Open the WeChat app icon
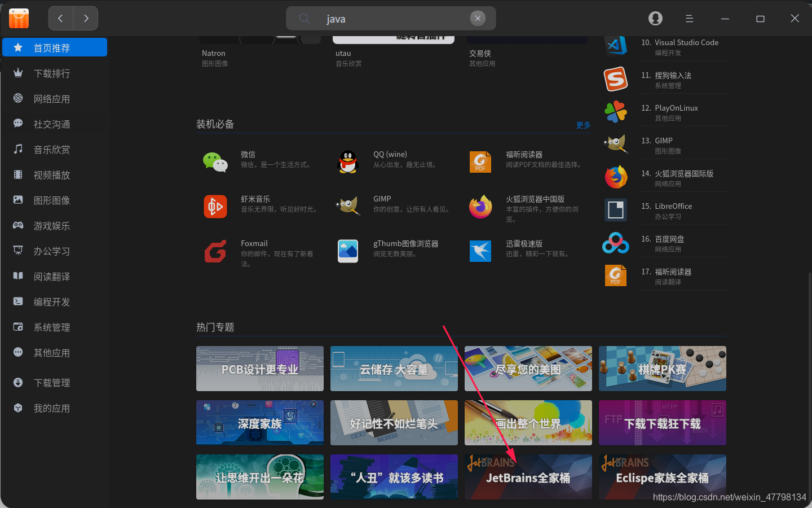 [x=215, y=162]
